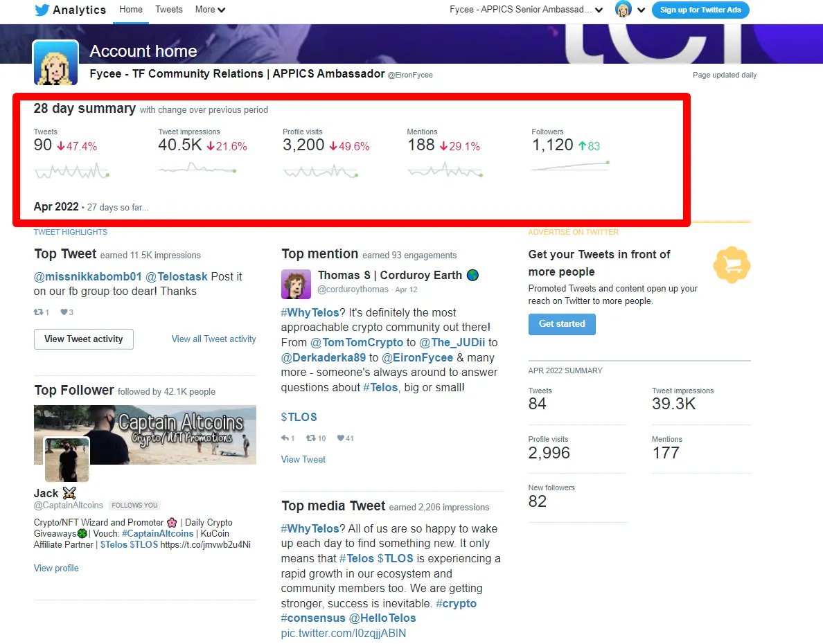Click the Twitter bird logo

click(x=42, y=10)
